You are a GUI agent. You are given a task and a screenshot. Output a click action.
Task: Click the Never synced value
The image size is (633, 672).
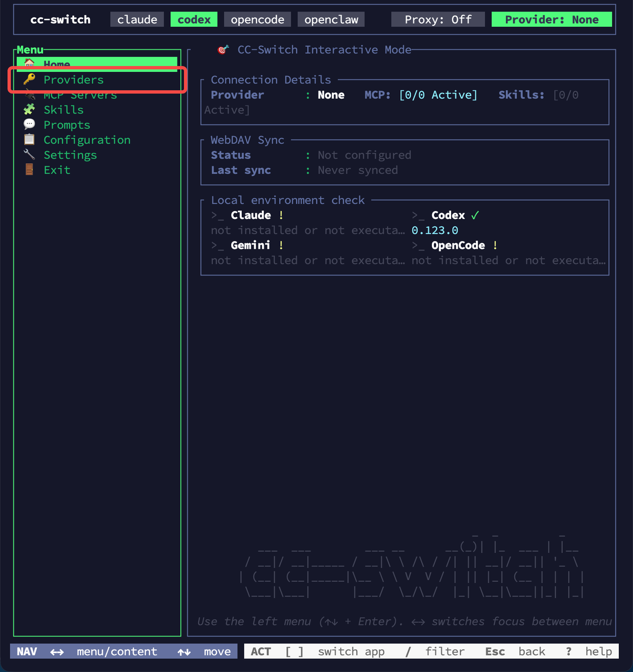[358, 170]
